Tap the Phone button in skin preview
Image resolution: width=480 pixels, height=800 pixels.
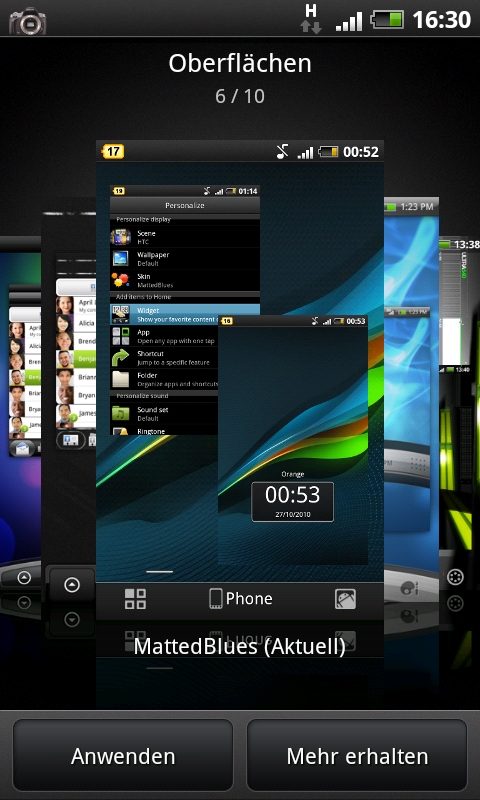[241, 598]
